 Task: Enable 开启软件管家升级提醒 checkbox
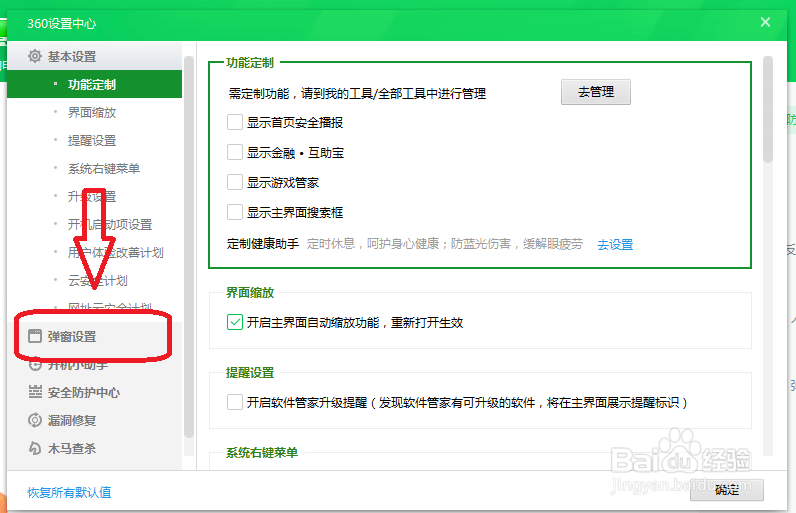tap(235, 402)
